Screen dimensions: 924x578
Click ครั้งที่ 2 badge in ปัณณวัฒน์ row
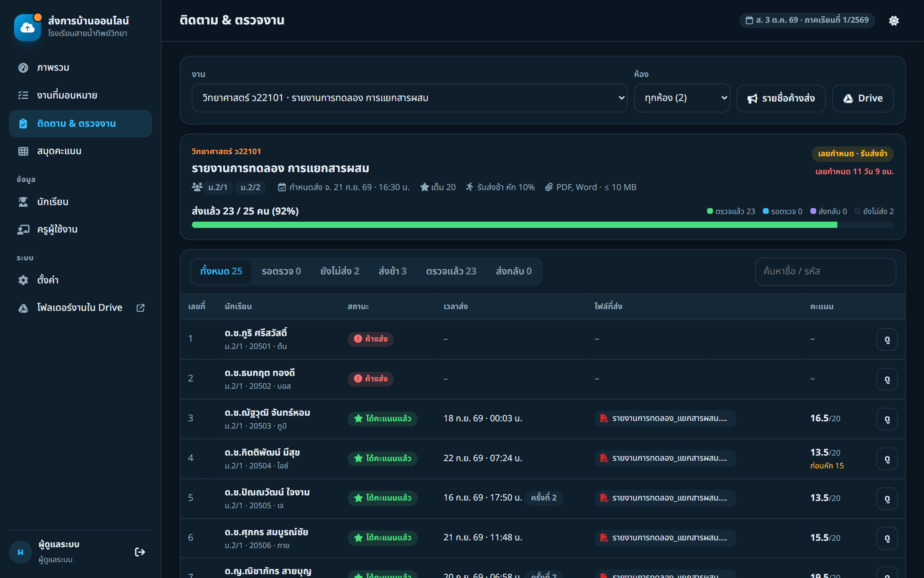pos(544,498)
